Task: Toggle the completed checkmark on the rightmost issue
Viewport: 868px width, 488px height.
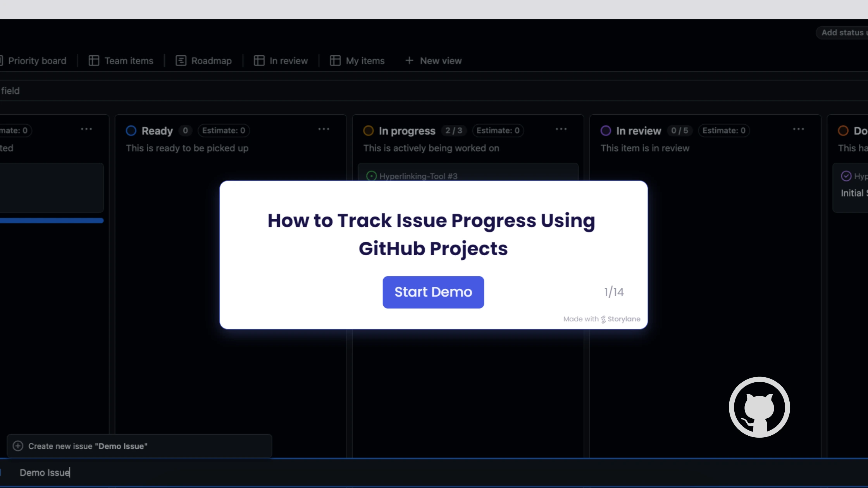Action: tap(846, 175)
